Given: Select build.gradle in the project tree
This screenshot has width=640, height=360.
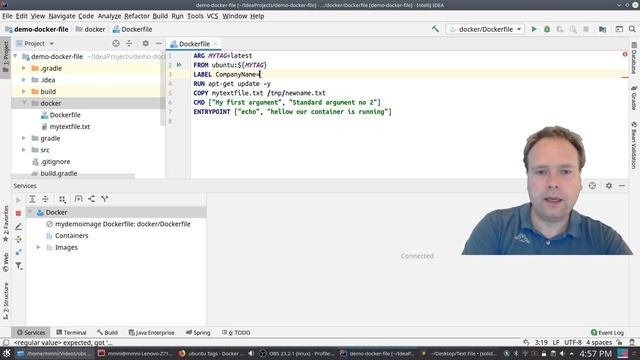Looking at the screenshot, I should [x=59, y=173].
